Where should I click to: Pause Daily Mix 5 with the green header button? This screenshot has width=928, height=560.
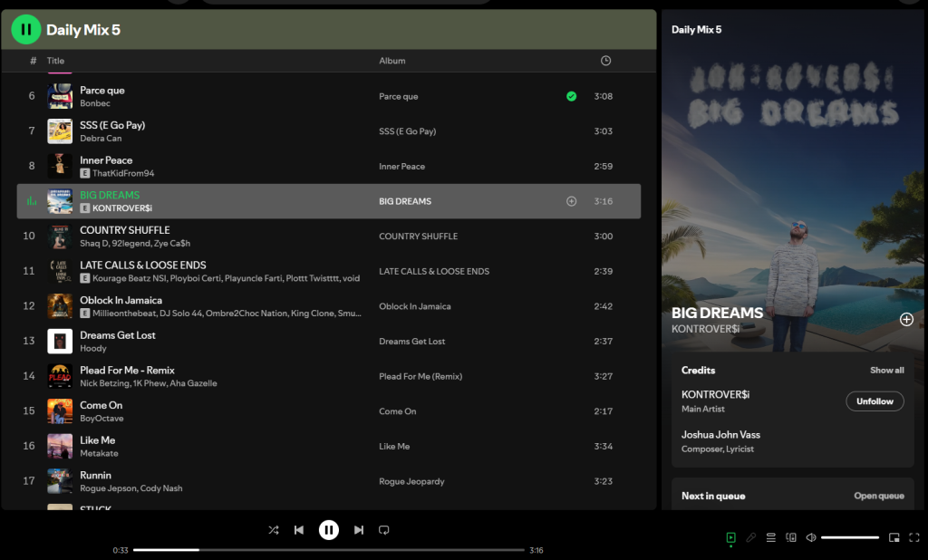(26, 29)
